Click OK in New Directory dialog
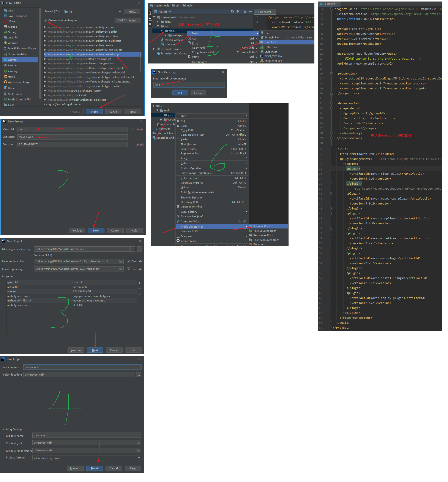This screenshot has width=448, height=482. (x=180, y=93)
